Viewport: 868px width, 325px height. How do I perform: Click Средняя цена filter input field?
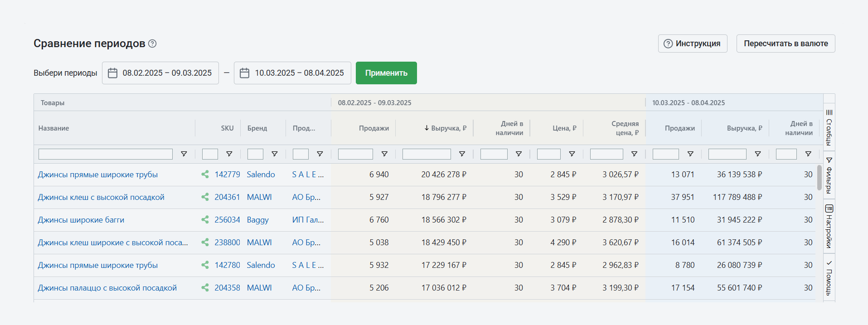click(x=606, y=154)
